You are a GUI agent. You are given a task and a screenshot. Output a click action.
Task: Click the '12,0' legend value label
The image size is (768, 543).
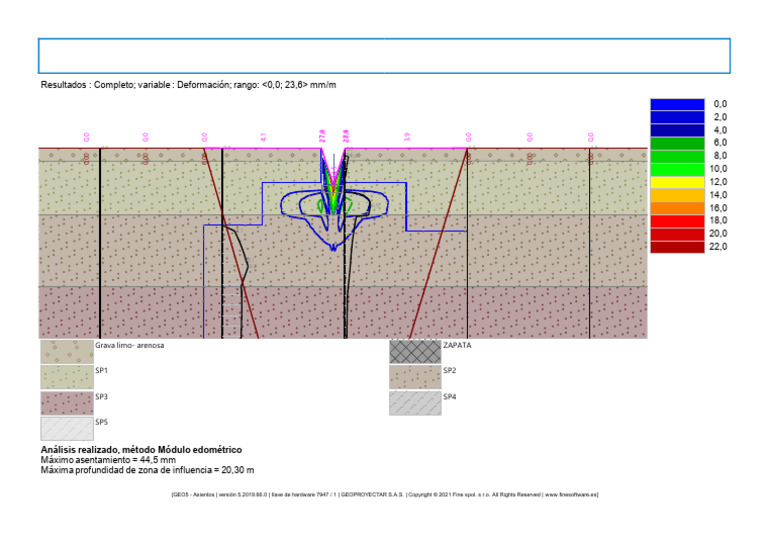click(719, 182)
